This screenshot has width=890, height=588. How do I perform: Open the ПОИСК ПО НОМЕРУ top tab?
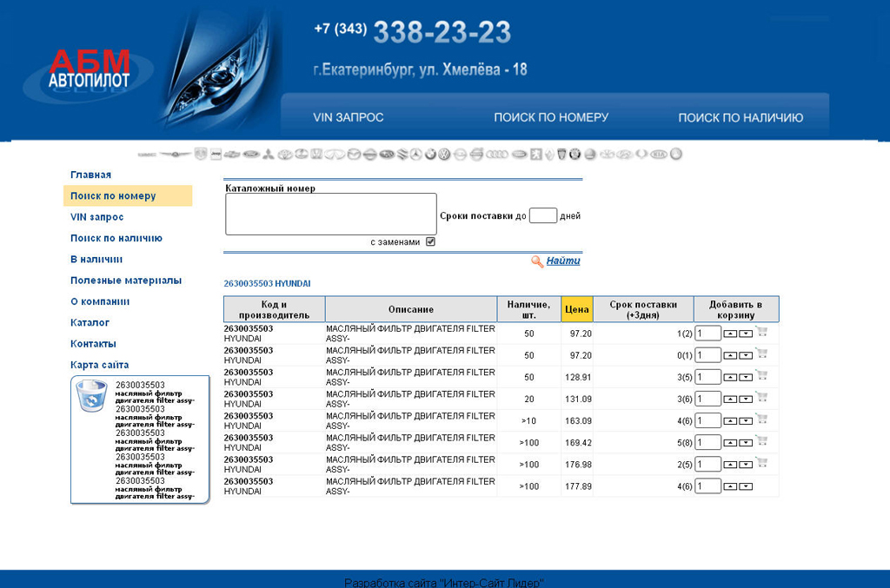click(x=551, y=117)
